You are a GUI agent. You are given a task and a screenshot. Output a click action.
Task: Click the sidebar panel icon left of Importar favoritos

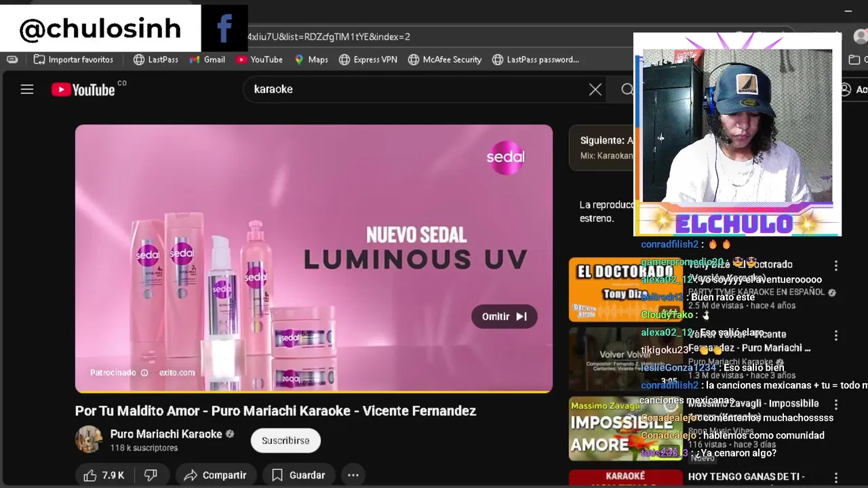point(12,60)
